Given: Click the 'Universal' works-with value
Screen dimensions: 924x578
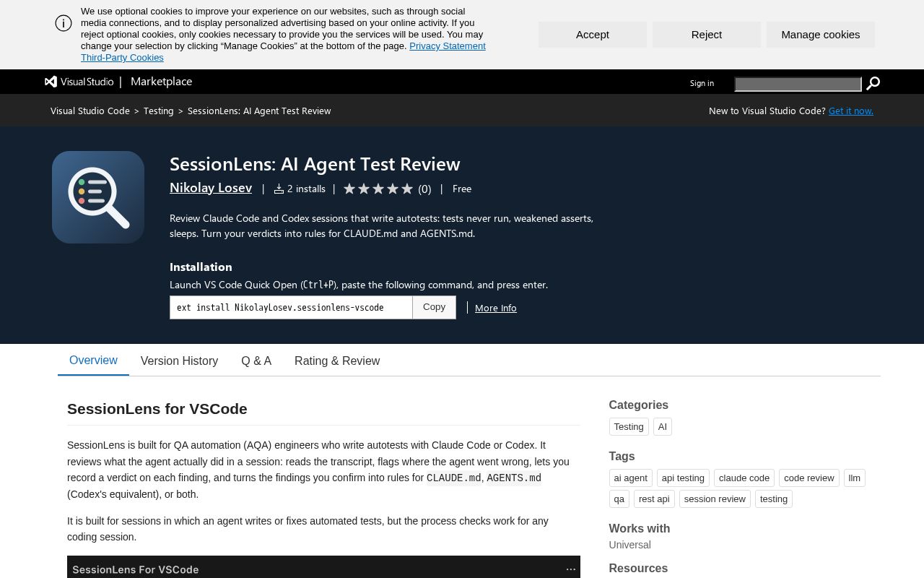Looking at the screenshot, I should click(x=630, y=545).
